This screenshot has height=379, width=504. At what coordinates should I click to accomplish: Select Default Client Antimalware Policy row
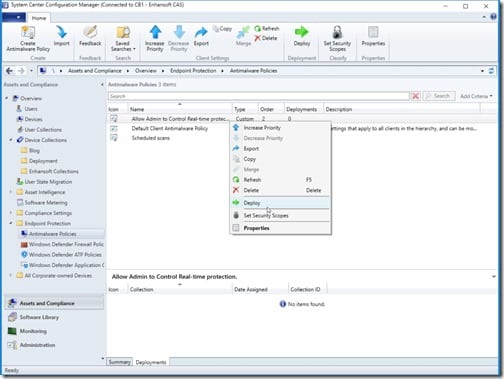click(169, 129)
